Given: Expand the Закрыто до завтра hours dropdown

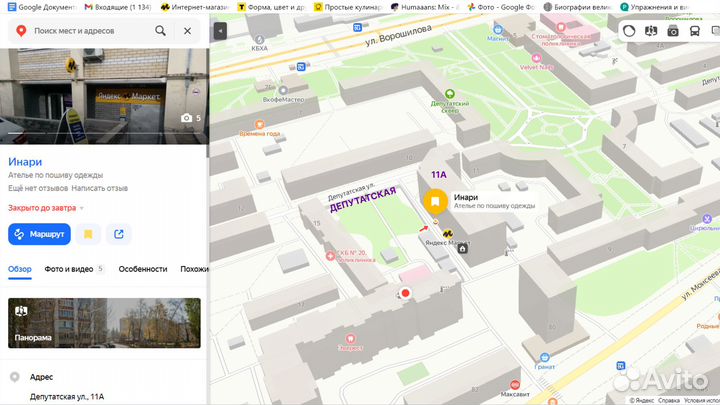Looking at the screenshot, I should pos(82,208).
